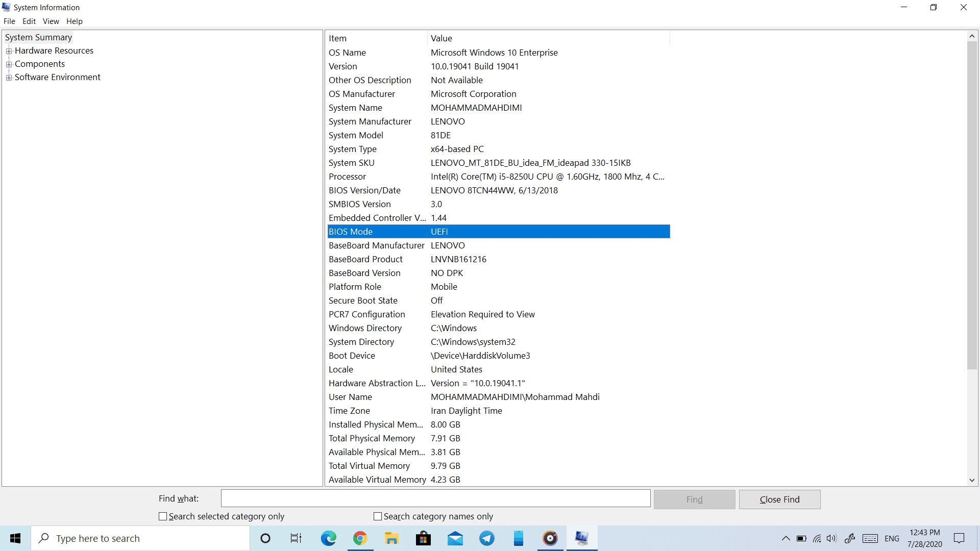Open the volume control icon
This screenshot has width=980, height=551.
tap(832, 538)
